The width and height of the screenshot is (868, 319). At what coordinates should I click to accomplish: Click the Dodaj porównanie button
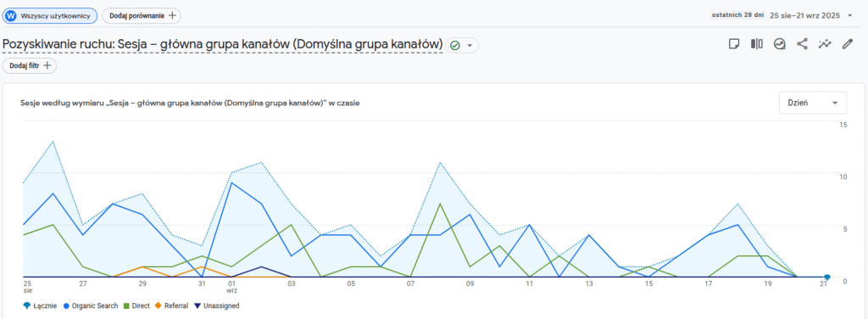pyautogui.click(x=142, y=16)
